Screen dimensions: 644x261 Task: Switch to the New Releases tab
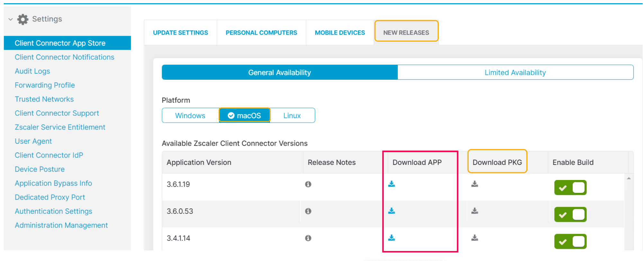coord(406,33)
